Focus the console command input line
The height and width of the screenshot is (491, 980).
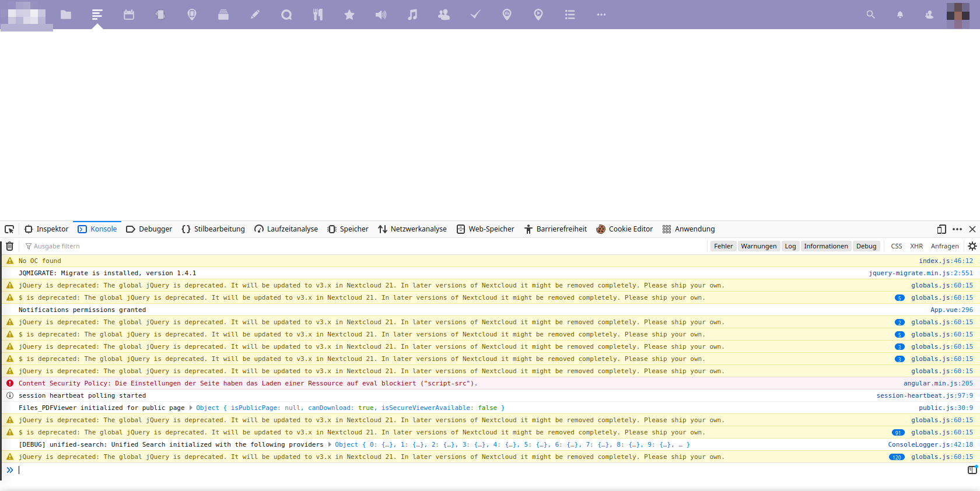pos(490,469)
